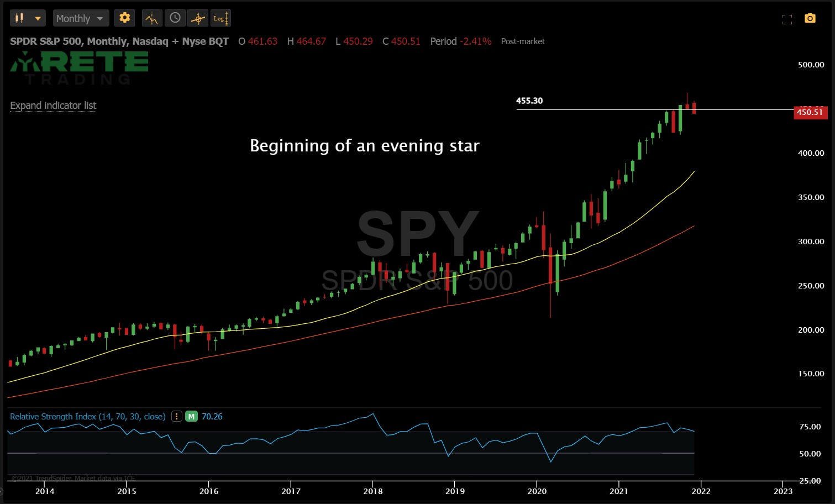Click the Post-market status label
Viewport: 835px width, 504px height.
point(523,41)
